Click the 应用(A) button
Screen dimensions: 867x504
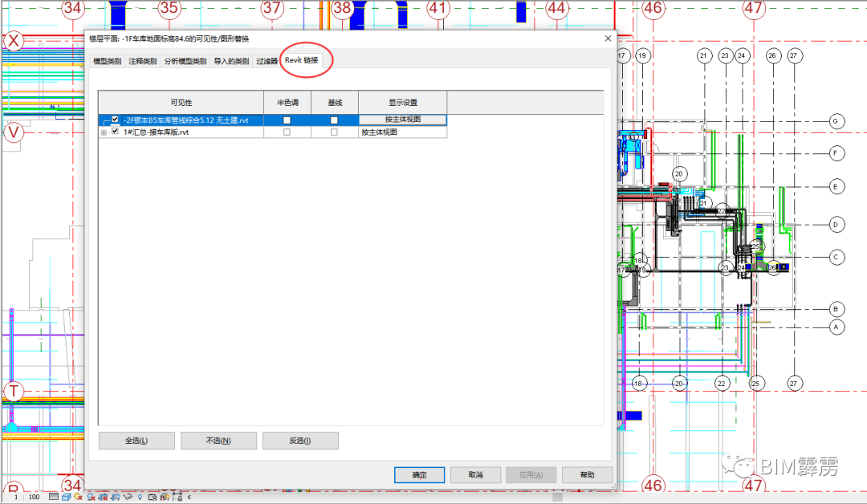pyautogui.click(x=531, y=475)
